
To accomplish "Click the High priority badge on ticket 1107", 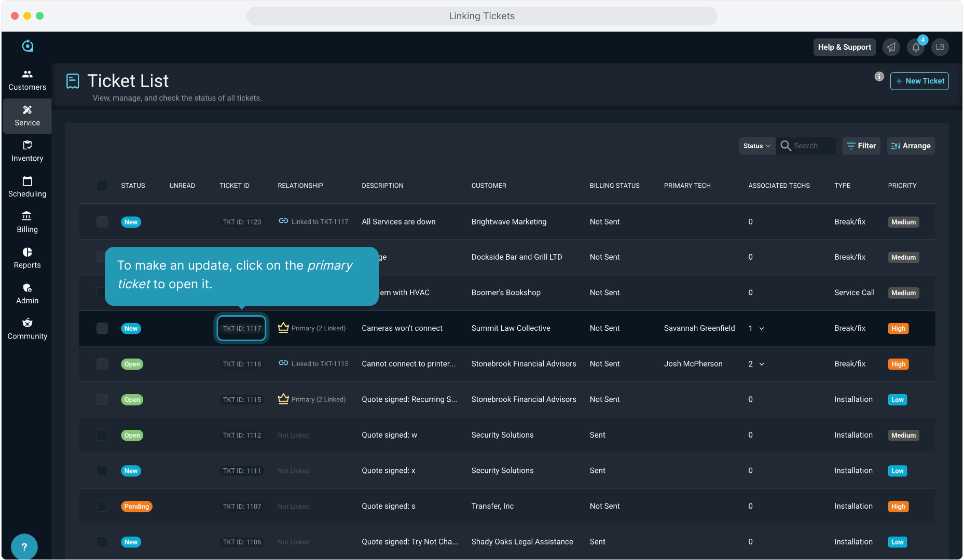I will (x=898, y=507).
